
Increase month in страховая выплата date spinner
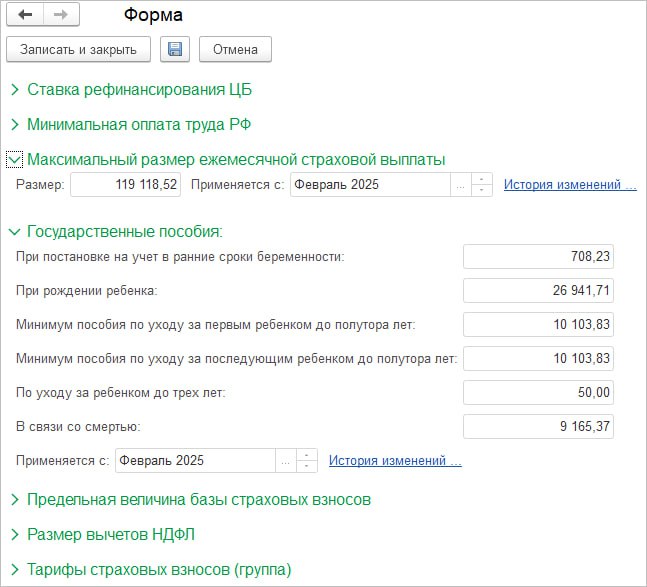pos(482,179)
